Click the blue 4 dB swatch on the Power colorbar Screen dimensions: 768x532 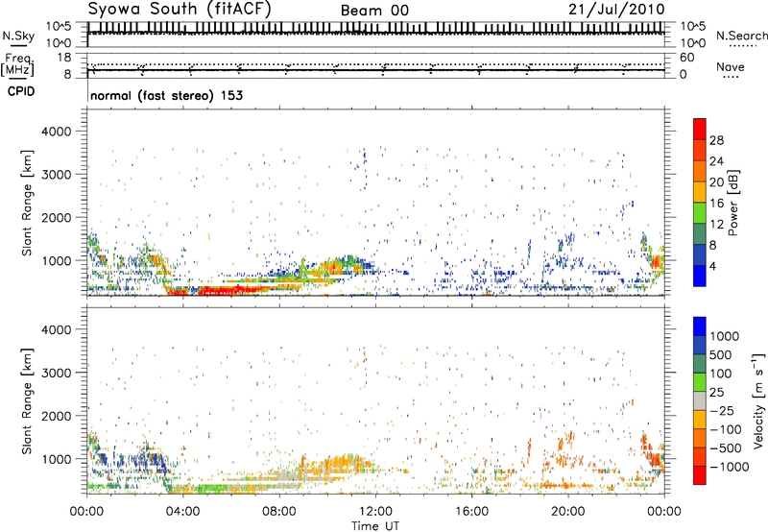[x=700, y=276]
